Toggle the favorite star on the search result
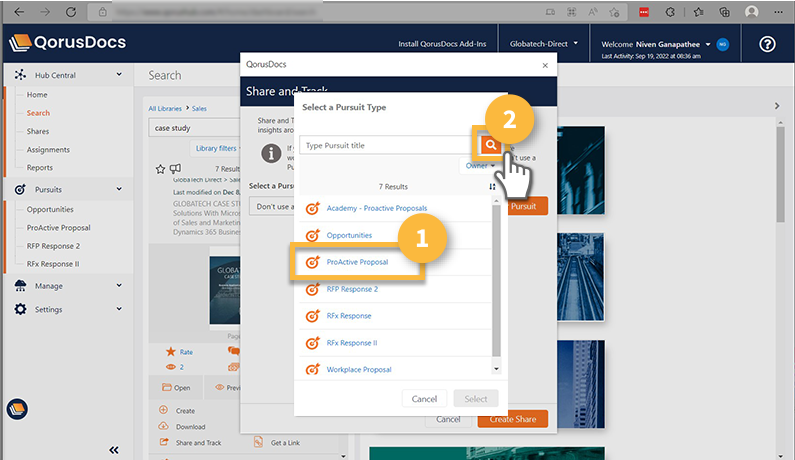 [x=160, y=169]
